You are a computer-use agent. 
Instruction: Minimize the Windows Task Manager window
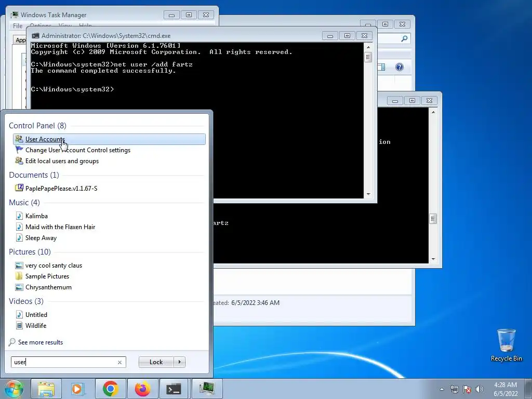pos(171,15)
